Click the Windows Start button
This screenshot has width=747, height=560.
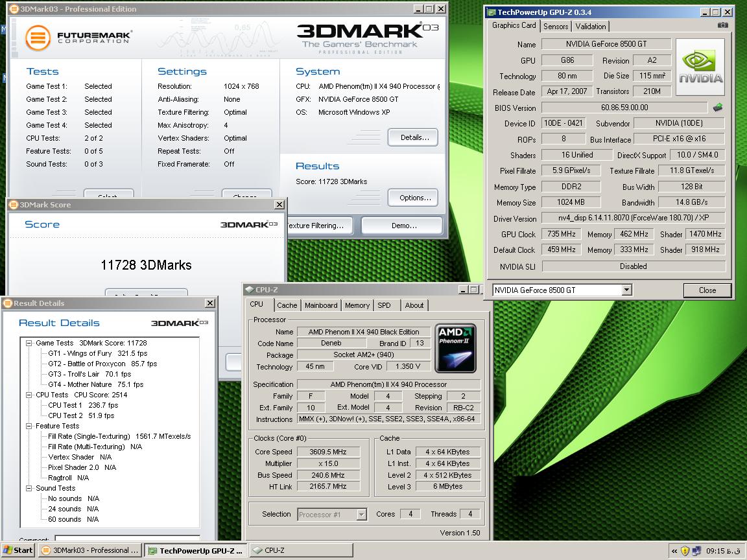18,550
